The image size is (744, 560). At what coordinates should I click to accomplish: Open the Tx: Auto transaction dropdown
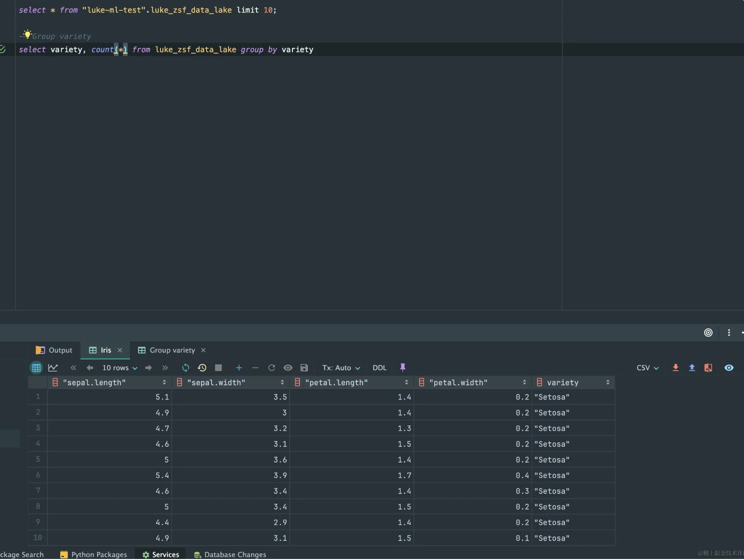click(x=341, y=368)
